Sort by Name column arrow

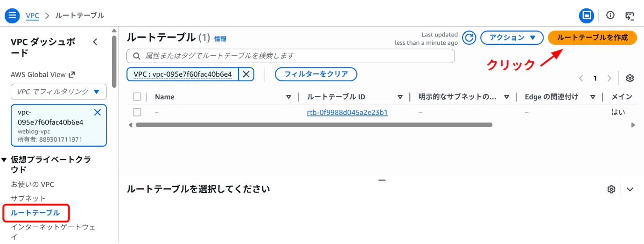[x=288, y=97]
